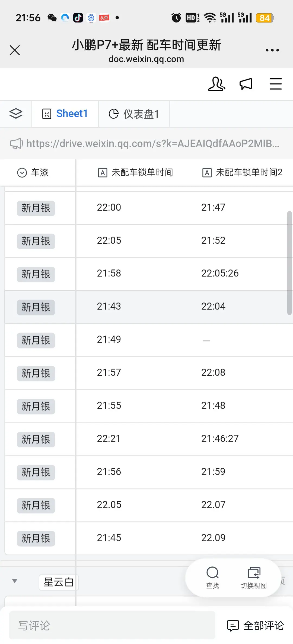Select the 22:05:26 time cell
Screen dimensions: 293x644
pos(220,273)
